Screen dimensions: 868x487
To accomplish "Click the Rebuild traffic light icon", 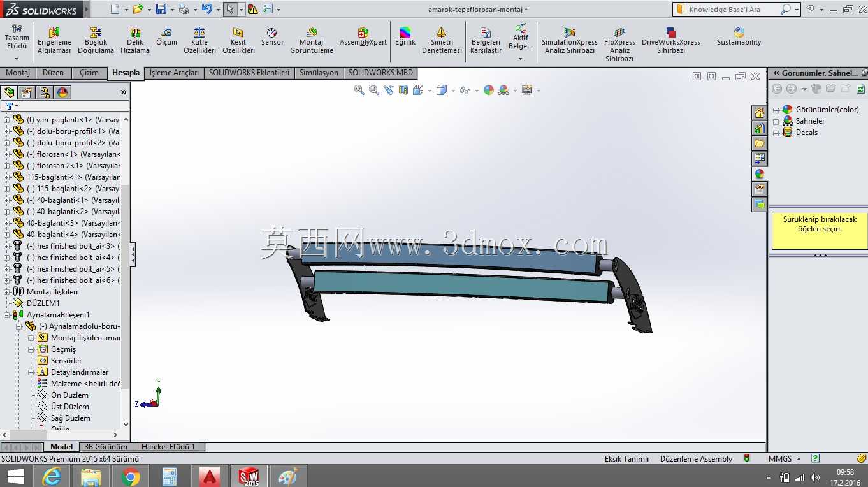I will pyautogui.click(x=253, y=9).
